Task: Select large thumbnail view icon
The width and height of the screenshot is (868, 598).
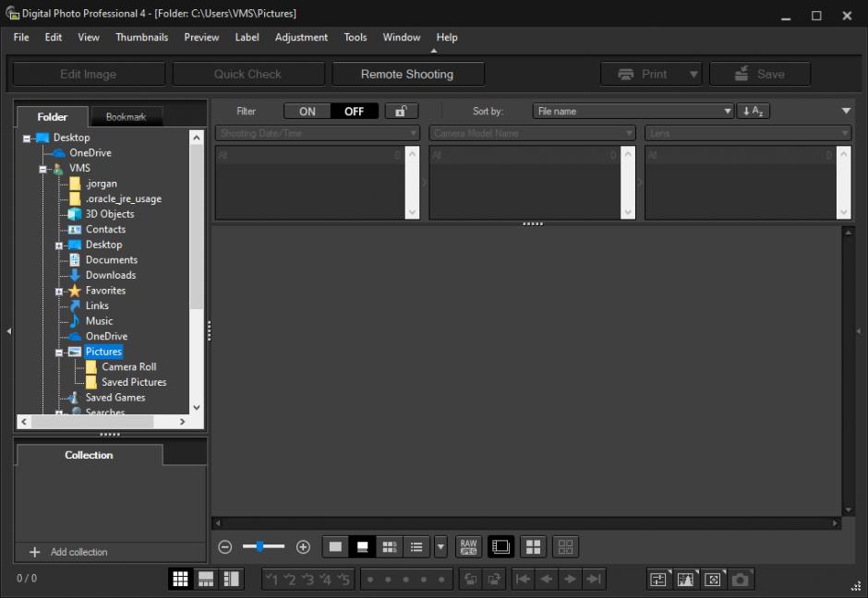Action: [x=335, y=547]
